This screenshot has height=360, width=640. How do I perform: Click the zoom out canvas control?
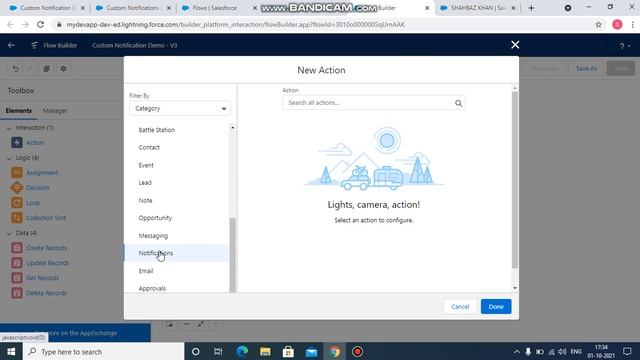click(x=187, y=324)
